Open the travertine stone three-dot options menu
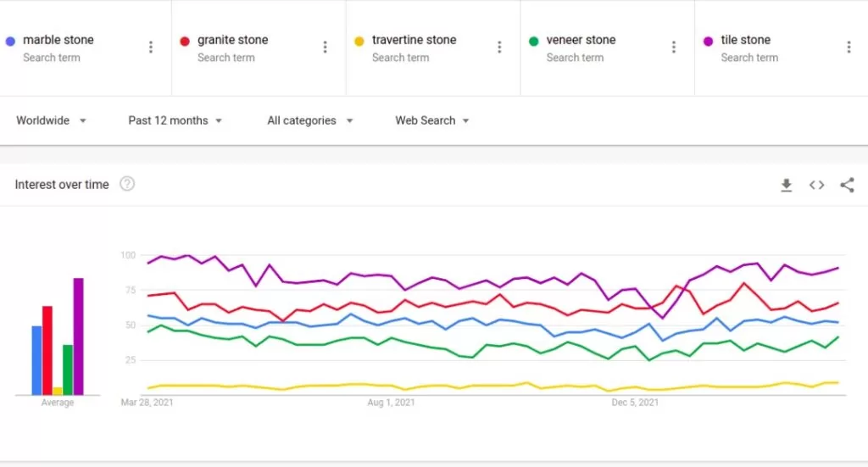 click(499, 47)
